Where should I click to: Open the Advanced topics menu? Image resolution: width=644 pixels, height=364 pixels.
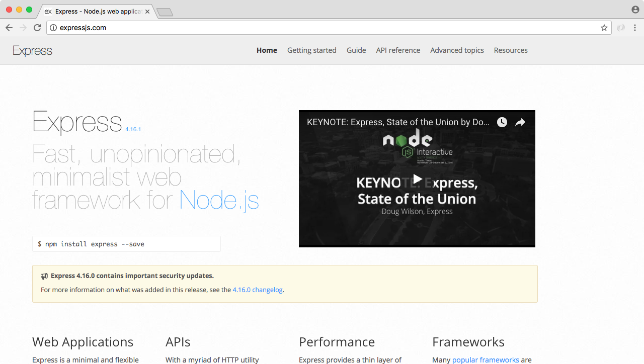(457, 50)
